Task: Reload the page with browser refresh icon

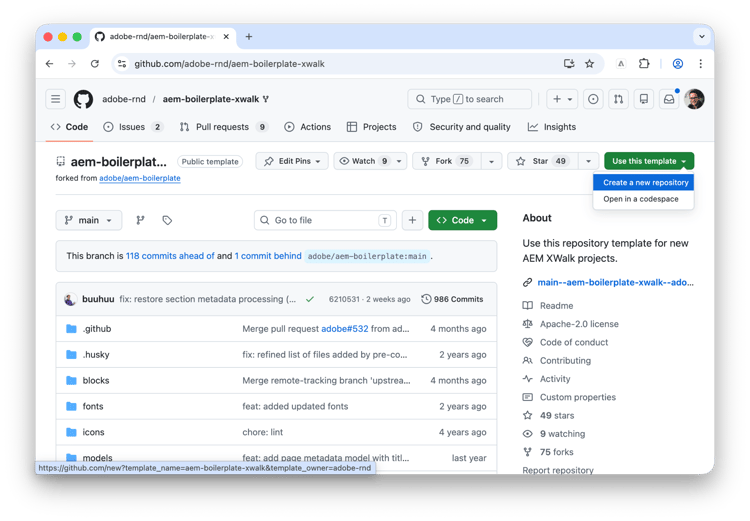Action: pos(95,64)
